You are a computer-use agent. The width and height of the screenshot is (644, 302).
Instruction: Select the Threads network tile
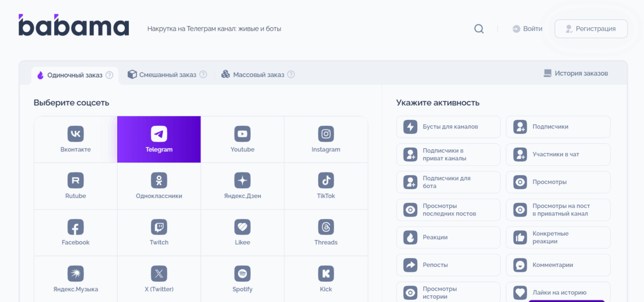(326, 232)
